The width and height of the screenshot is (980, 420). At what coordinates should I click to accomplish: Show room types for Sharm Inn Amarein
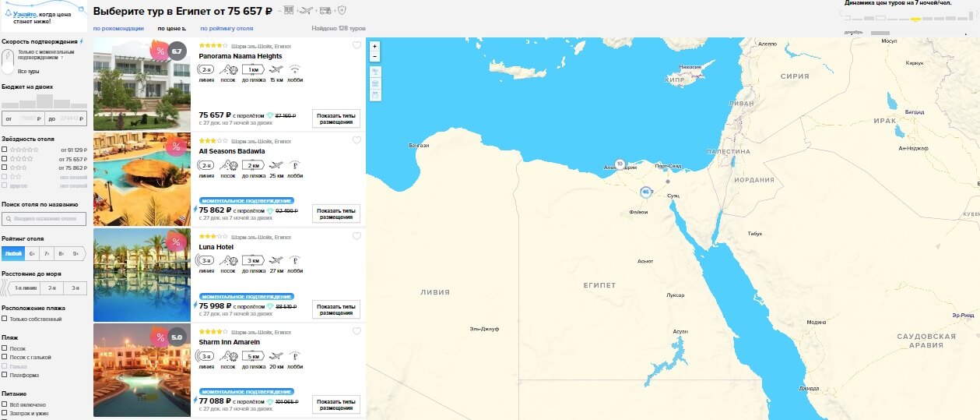coord(336,404)
